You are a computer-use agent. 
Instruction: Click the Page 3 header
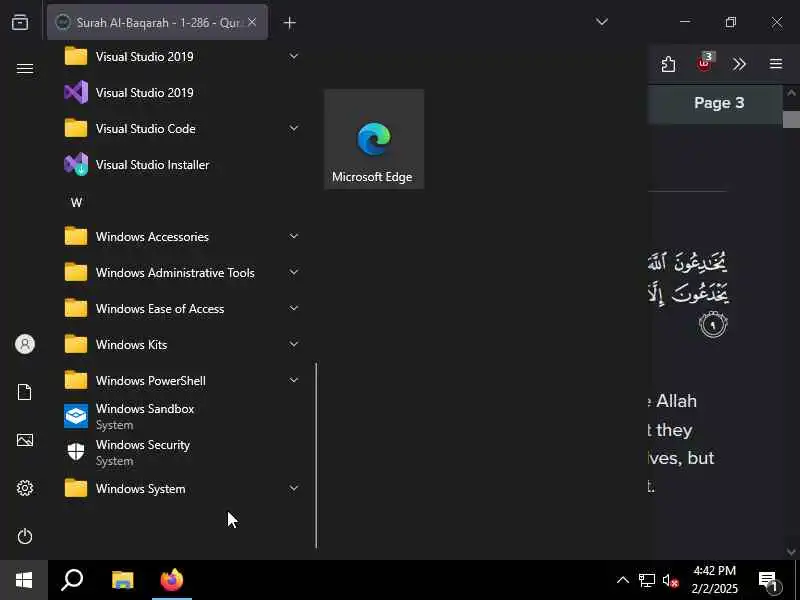click(x=719, y=103)
